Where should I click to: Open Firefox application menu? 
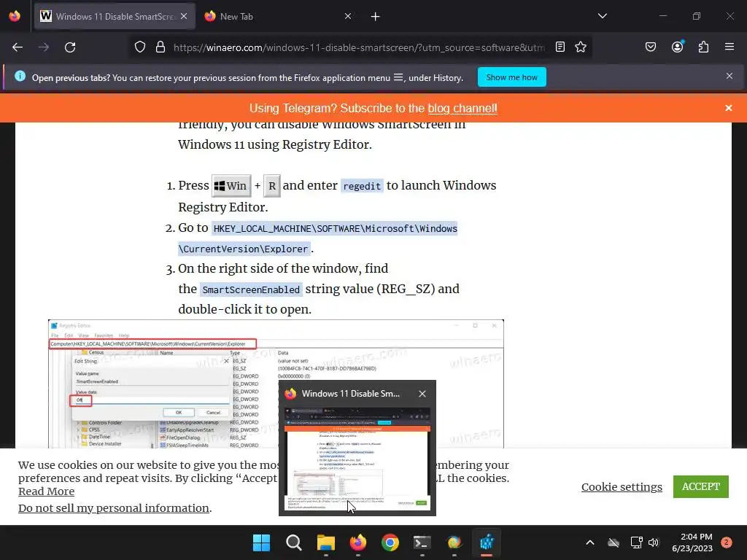pyautogui.click(x=729, y=47)
